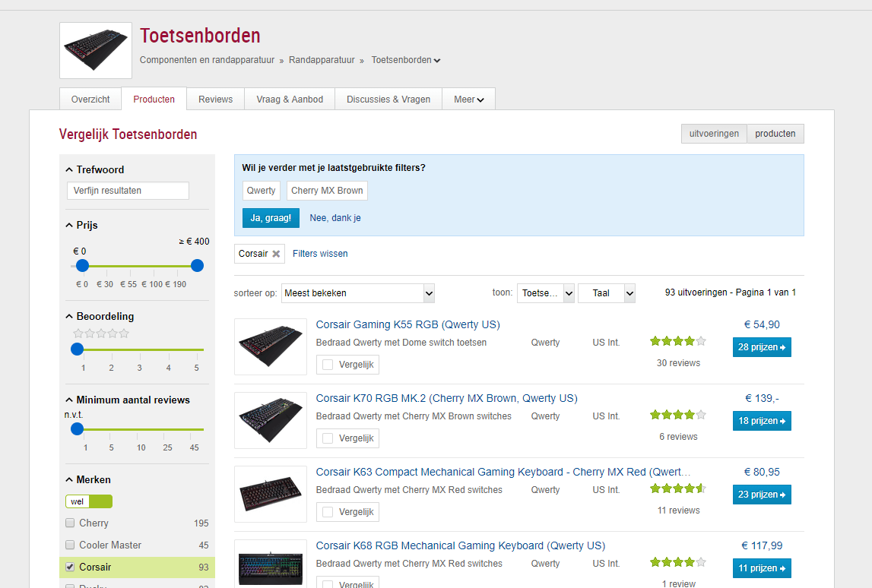Collapse the Beoordeling filter section

tap(69, 316)
